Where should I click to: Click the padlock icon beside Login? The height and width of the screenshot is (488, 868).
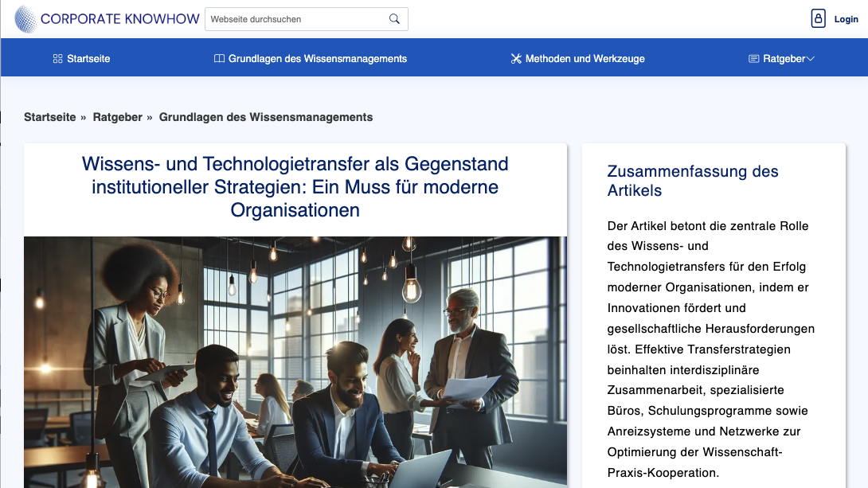818,18
